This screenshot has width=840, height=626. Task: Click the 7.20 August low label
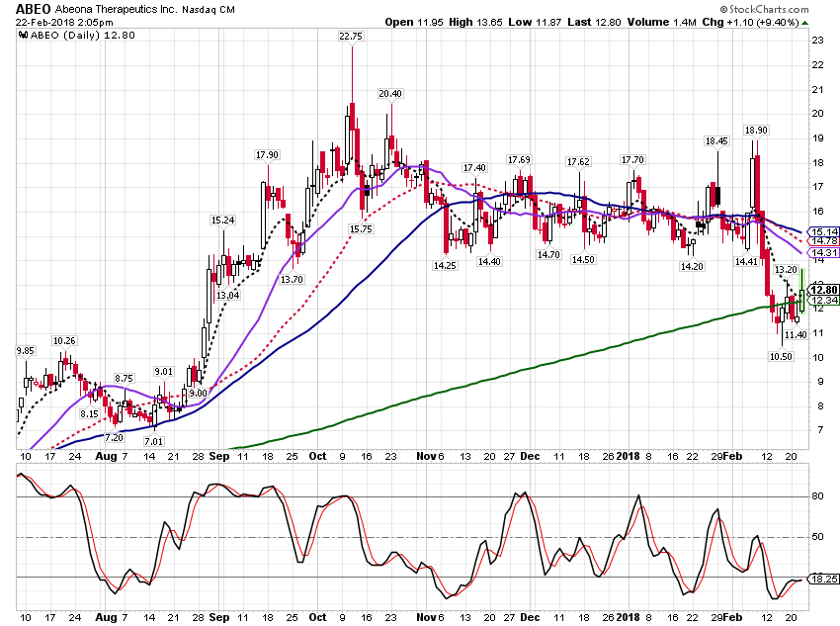point(114,437)
